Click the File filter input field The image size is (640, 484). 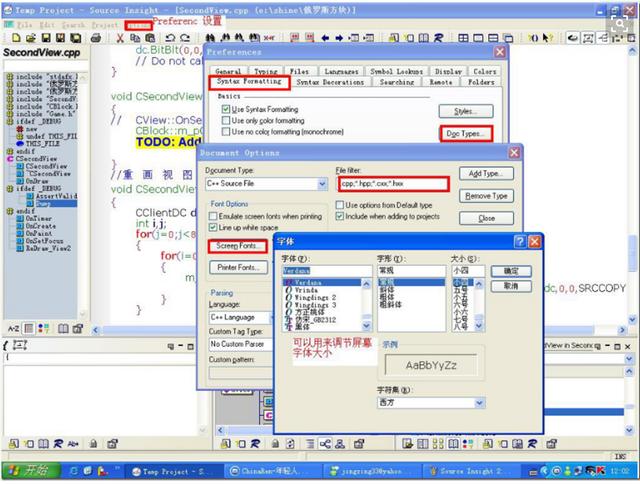[x=393, y=184]
